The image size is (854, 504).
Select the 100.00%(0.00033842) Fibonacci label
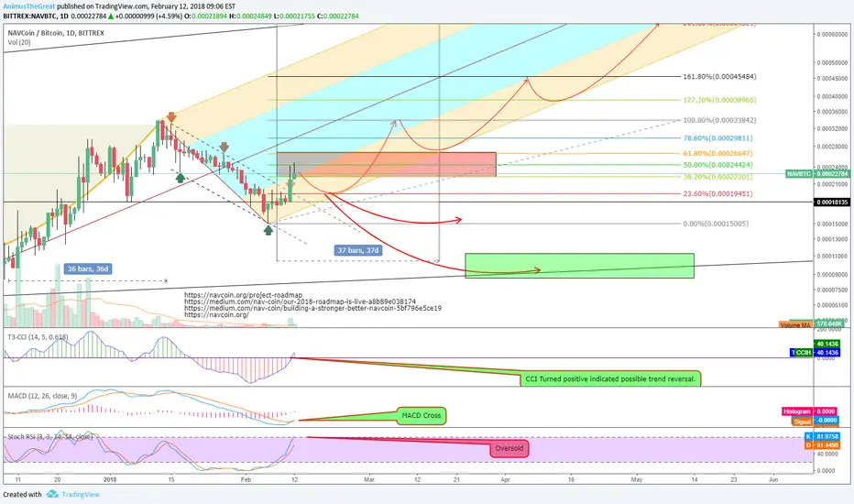click(x=719, y=120)
